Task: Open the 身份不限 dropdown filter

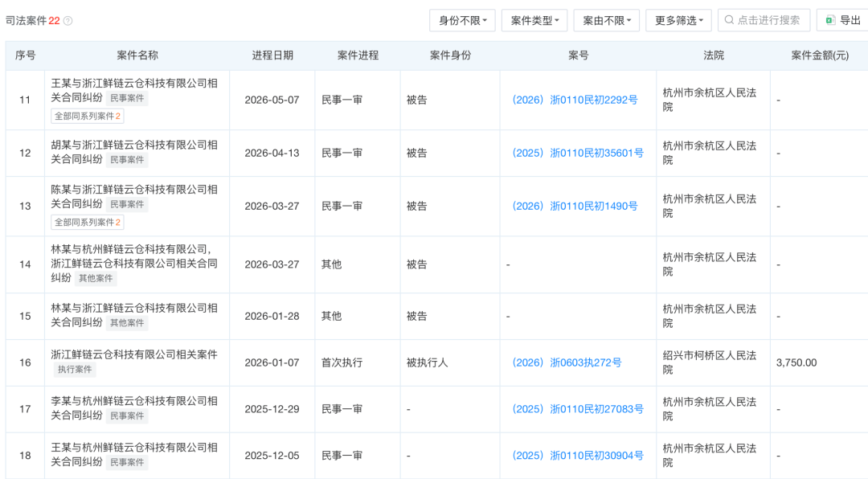Action: pos(462,20)
